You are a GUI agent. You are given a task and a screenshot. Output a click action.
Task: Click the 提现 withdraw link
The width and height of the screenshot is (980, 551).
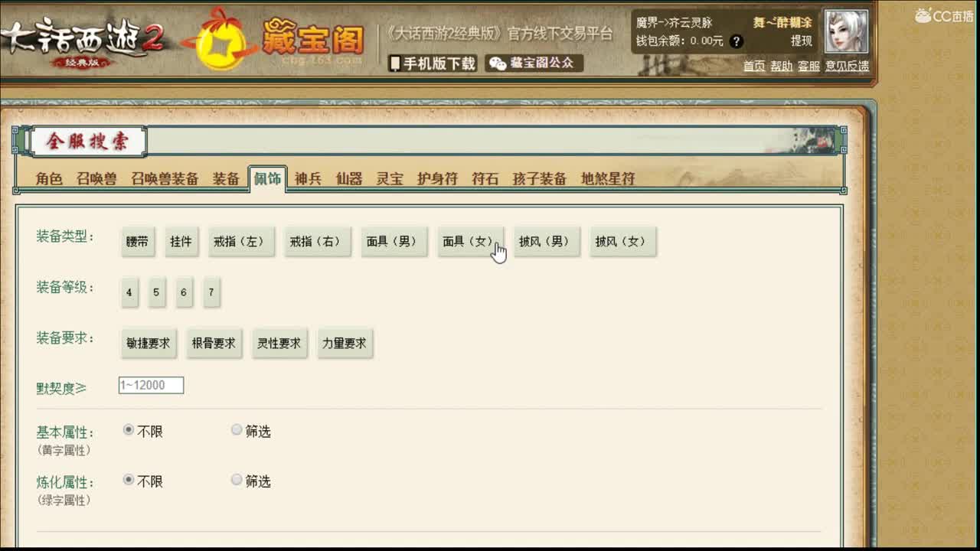(x=802, y=41)
